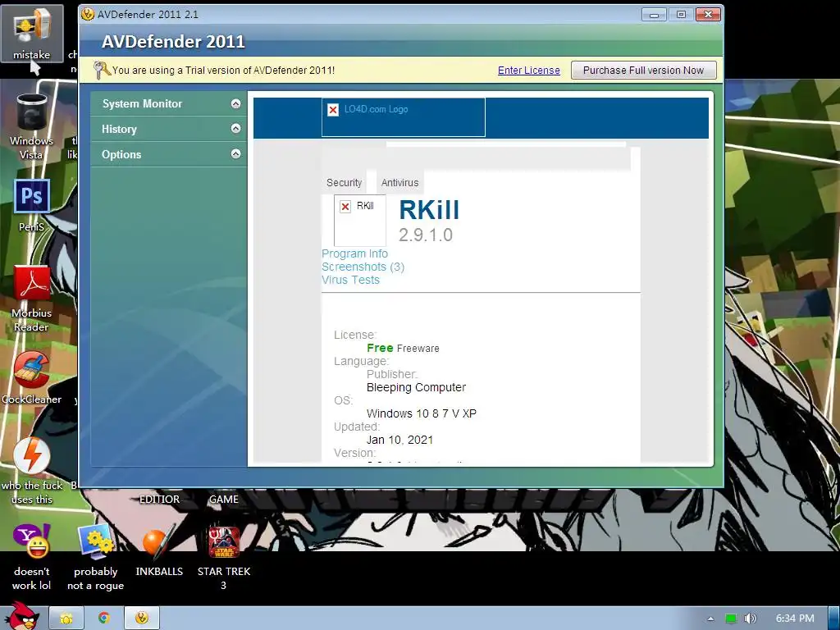Select System Monitor in sidebar
This screenshot has height=630, width=840.
[x=142, y=103]
